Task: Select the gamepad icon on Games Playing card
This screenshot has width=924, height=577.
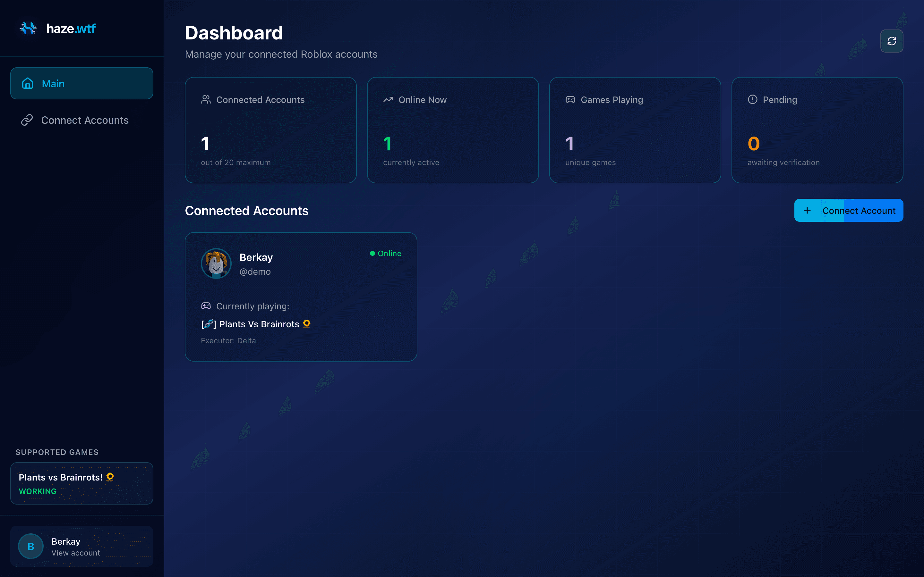Action: click(570, 100)
